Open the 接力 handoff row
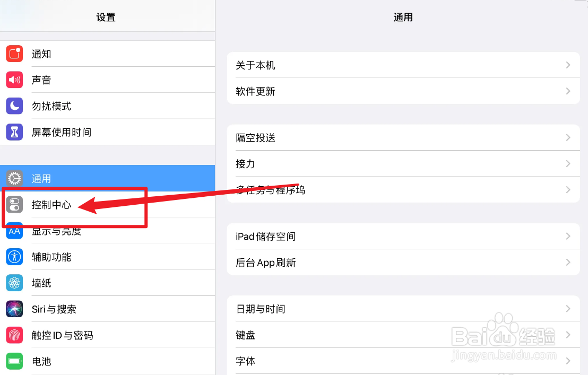 point(403,164)
